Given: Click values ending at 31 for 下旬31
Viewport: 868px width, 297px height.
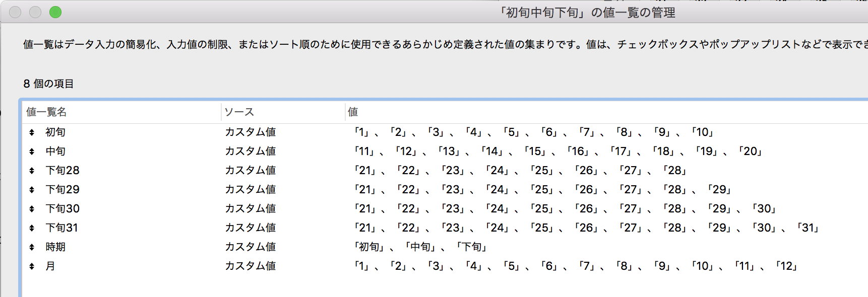Looking at the screenshot, I should pos(587,228).
